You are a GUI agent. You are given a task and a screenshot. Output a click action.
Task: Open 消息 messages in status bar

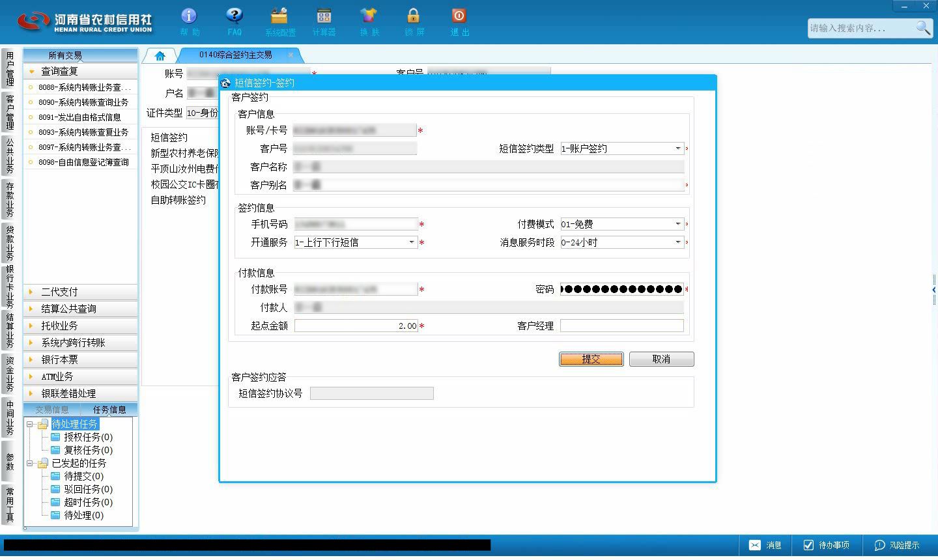pos(765,545)
